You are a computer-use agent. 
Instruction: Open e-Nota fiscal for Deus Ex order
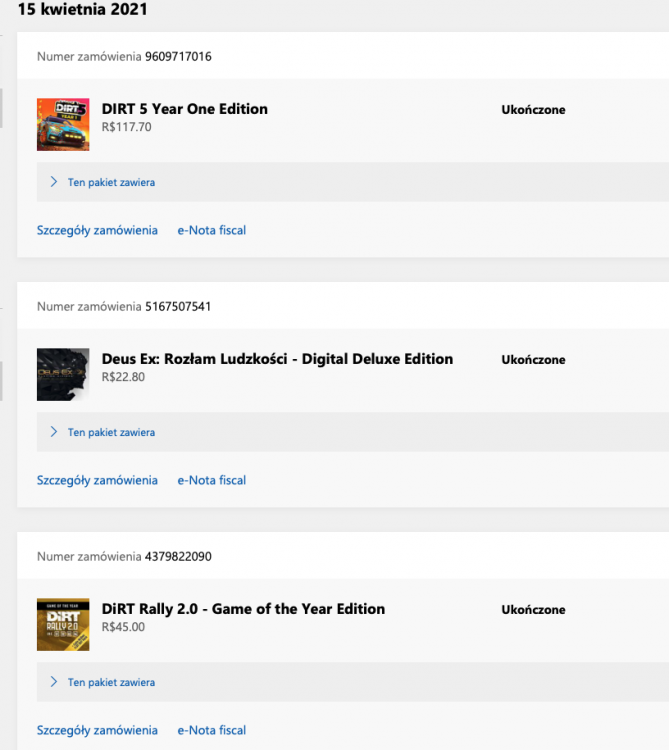click(x=211, y=480)
